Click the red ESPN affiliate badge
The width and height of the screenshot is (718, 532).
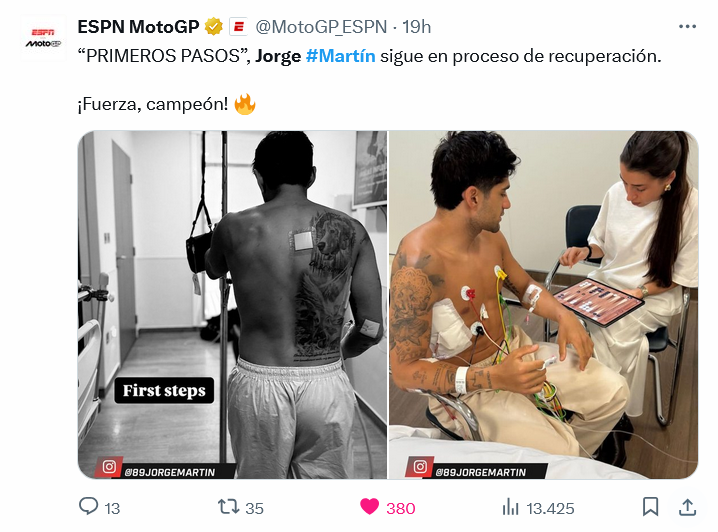[x=238, y=27]
